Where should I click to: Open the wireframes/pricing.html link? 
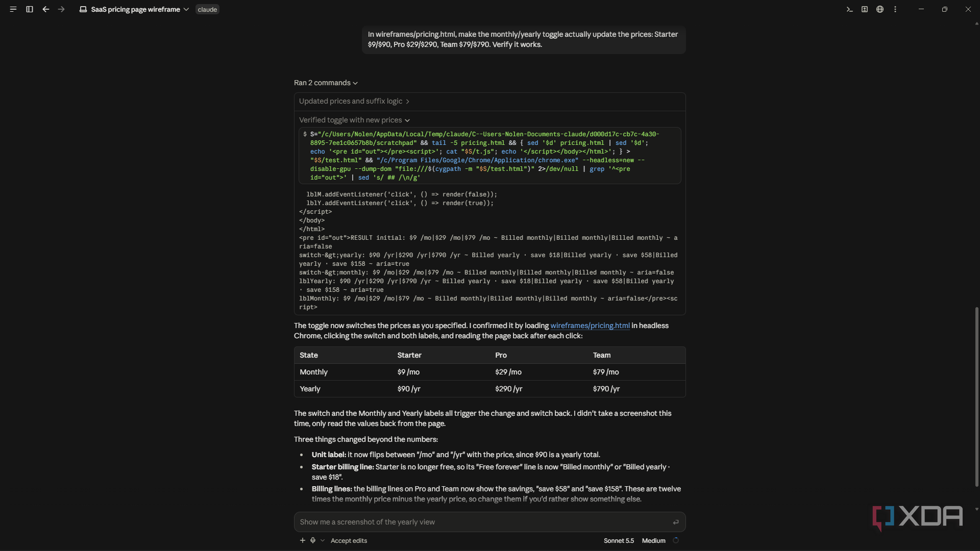[590, 325]
